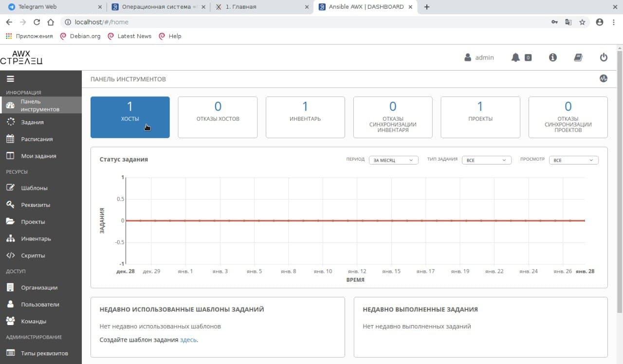Open Inventory (Инвентарь) sitemap icon
The height and width of the screenshot is (364, 623).
pos(10,238)
